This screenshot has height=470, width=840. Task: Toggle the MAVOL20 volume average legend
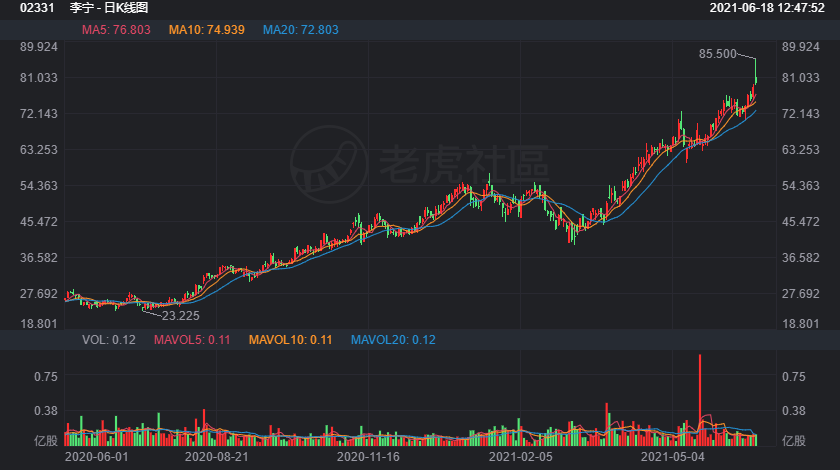(393, 340)
